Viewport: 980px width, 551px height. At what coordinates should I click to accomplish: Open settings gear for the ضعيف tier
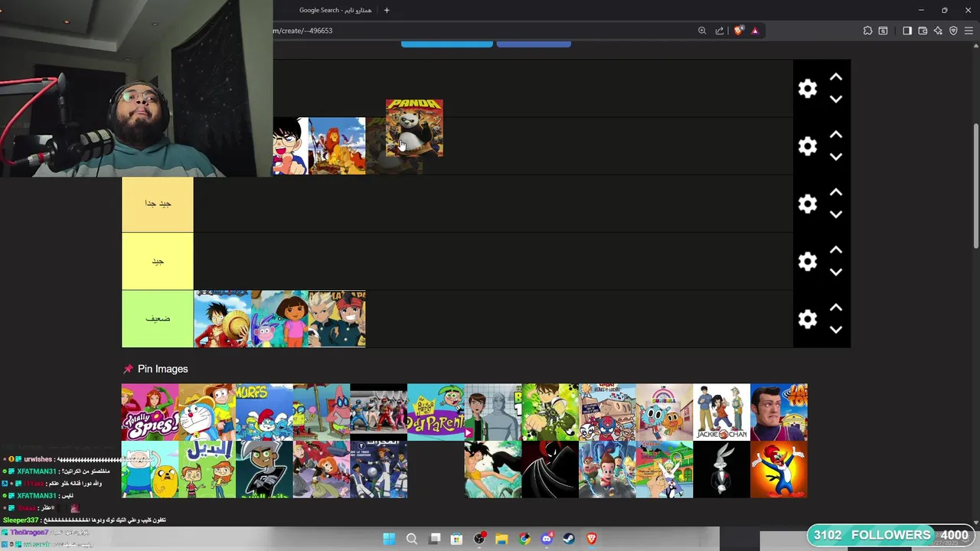coord(808,319)
